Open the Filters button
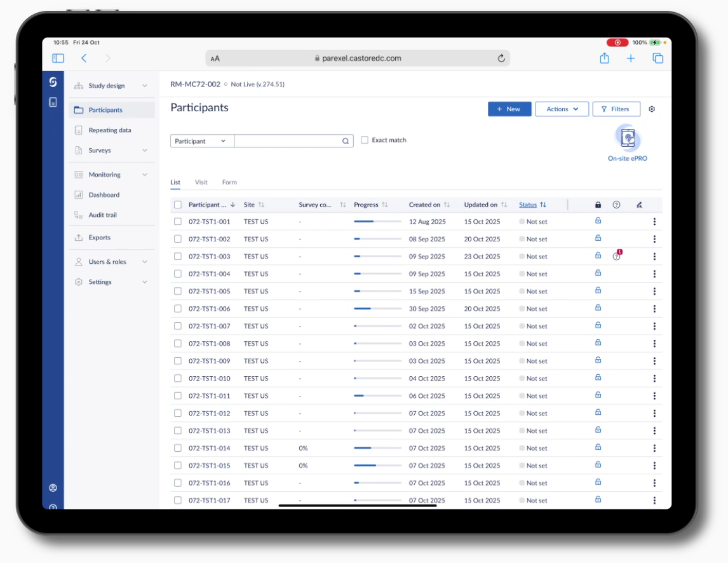The width and height of the screenshot is (728, 563). pyautogui.click(x=616, y=109)
